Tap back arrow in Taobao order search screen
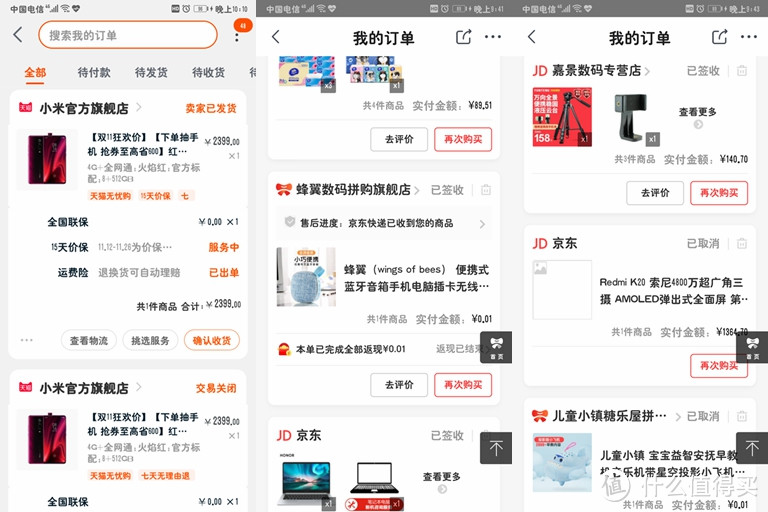Viewport: 768px width, 512px height. click(18, 35)
